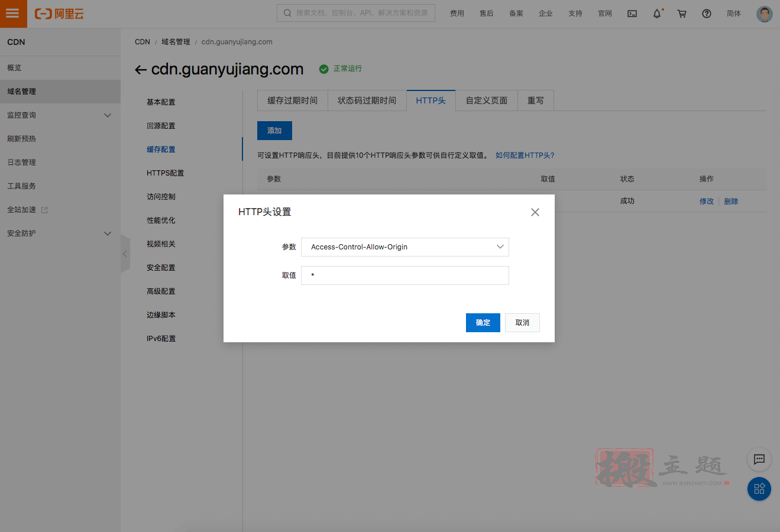Open the help question mark icon
This screenshot has height=532, width=780.
[707, 14]
